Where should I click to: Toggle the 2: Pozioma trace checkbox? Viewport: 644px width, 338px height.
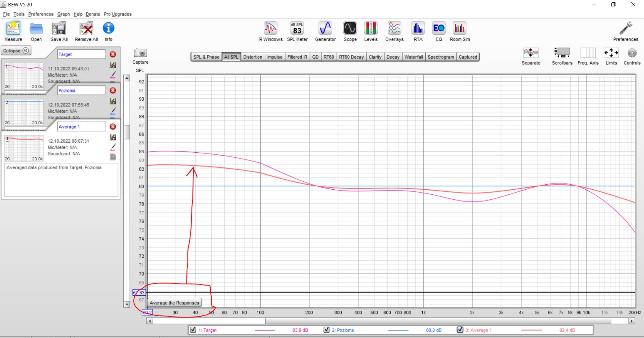tap(326, 330)
